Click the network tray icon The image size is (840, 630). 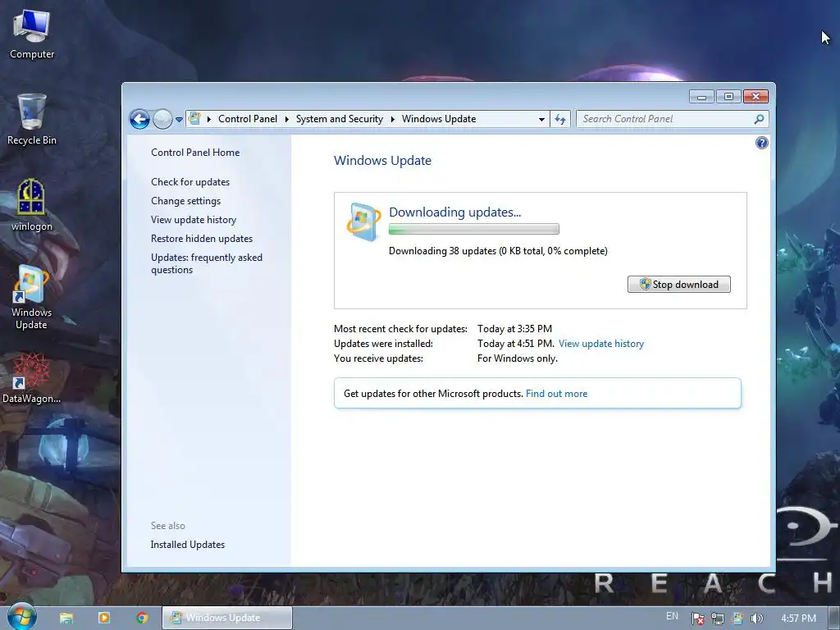point(717,619)
